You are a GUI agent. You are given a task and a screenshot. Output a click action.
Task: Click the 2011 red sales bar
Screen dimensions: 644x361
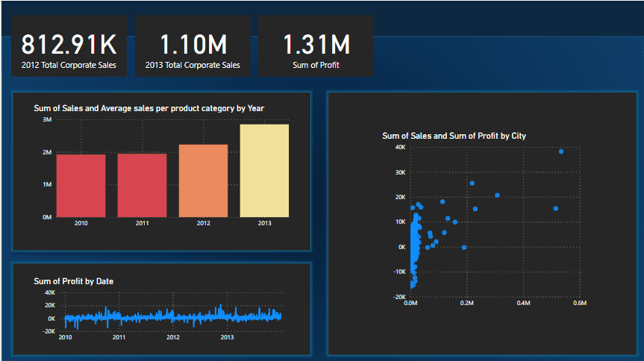click(142, 185)
